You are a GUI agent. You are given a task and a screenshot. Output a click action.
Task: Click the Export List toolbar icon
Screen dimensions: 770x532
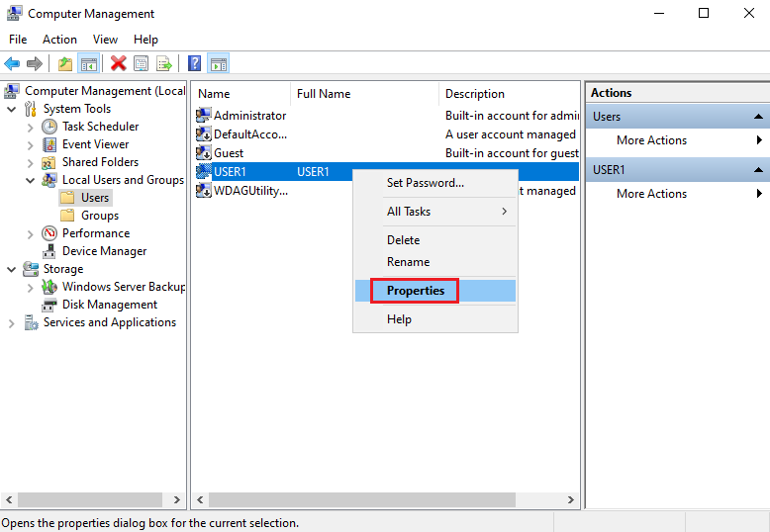[x=163, y=63]
